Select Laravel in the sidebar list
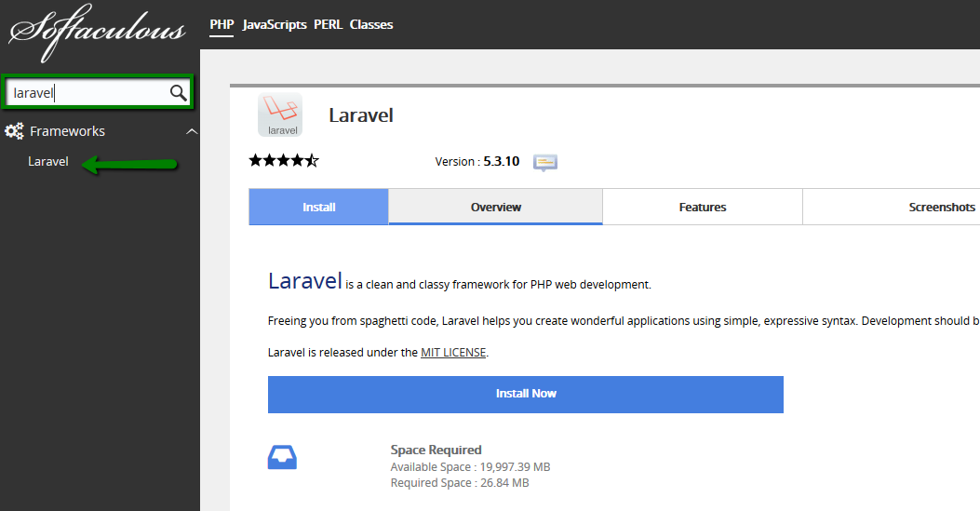The image size is (980, 511). (x=48, y=161)
